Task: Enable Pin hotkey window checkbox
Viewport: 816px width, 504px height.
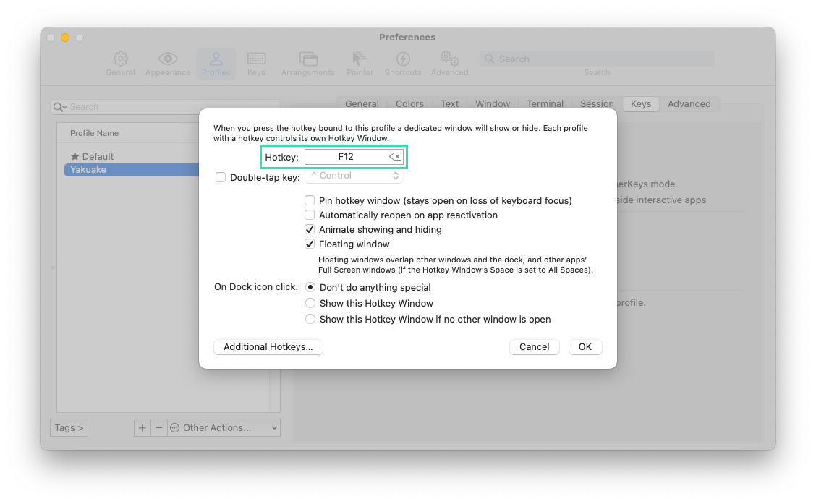Action: (x=310, y=200)
